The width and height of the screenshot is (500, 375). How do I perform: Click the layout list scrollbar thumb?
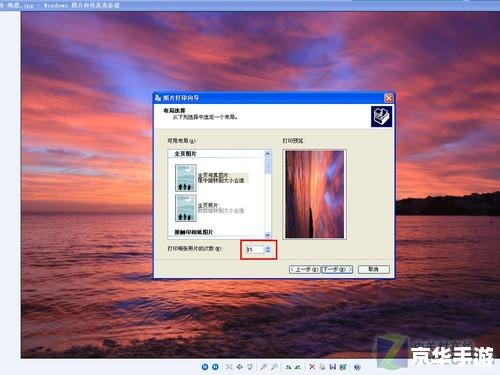(x=267, y=165)
